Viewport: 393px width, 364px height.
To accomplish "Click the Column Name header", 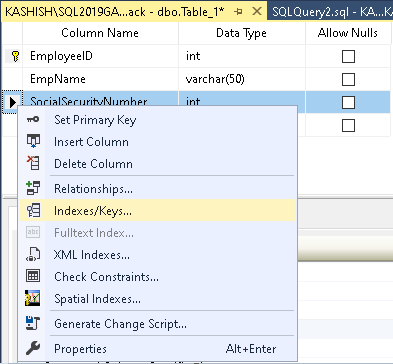I will coord(100,33).
